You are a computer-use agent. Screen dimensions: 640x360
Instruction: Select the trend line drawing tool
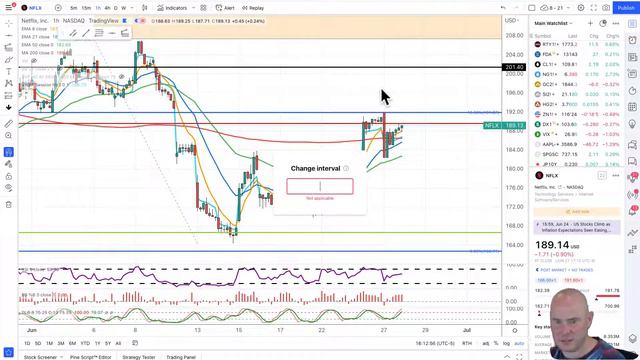(9, 36)
